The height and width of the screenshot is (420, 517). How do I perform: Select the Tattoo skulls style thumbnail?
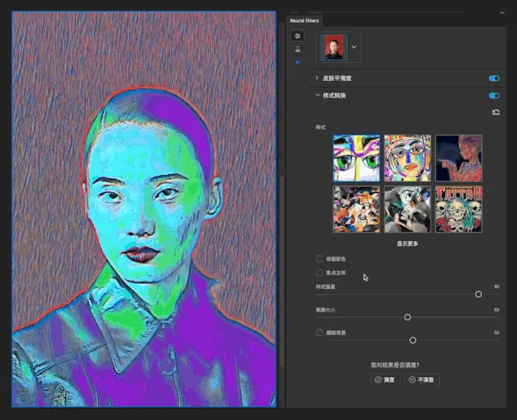point(459,209)
